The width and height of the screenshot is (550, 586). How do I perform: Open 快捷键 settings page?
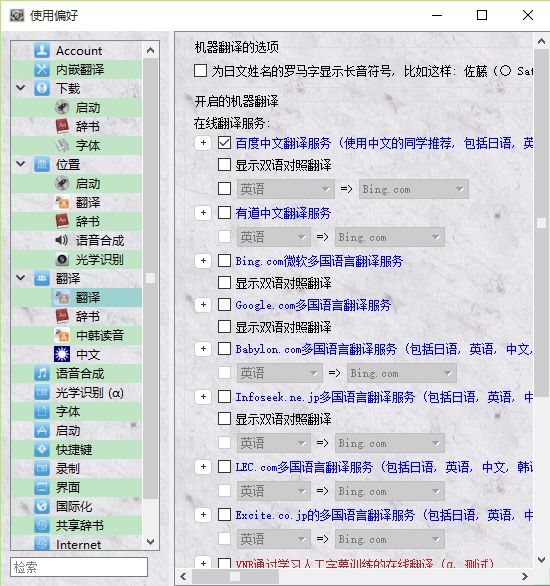(x=74, y=449)
